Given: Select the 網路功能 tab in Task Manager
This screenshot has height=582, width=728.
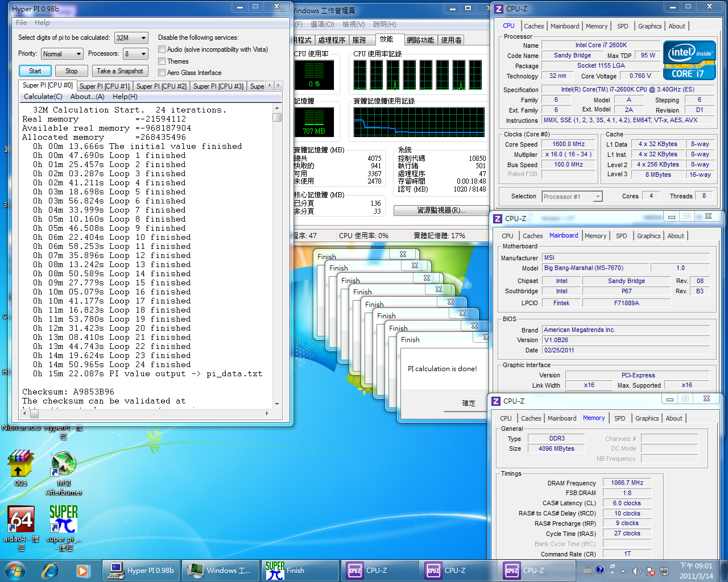Looking at the screenshot, I should coord(420,40).
